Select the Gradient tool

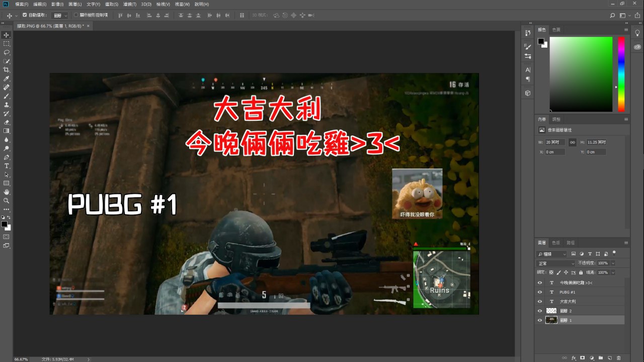7,131
